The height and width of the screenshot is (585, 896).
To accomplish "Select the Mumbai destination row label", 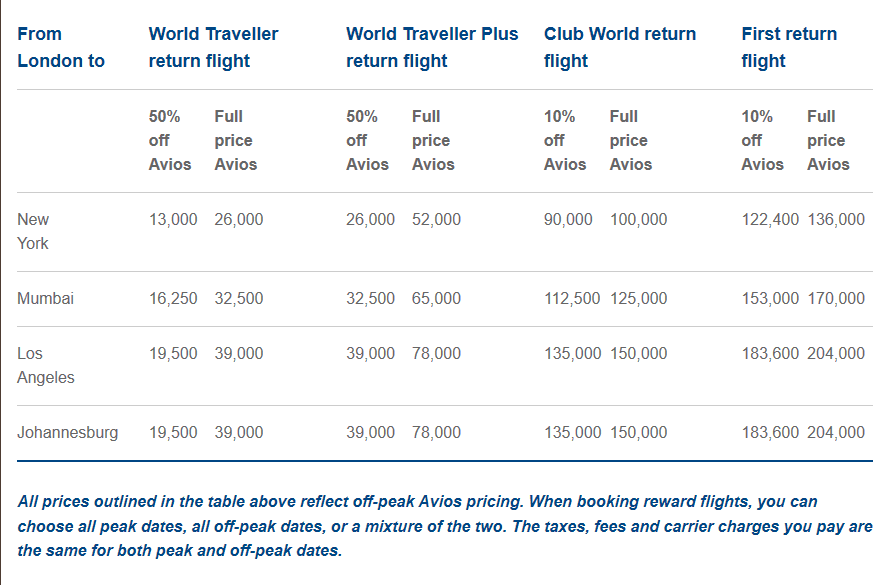I will 46,298.
